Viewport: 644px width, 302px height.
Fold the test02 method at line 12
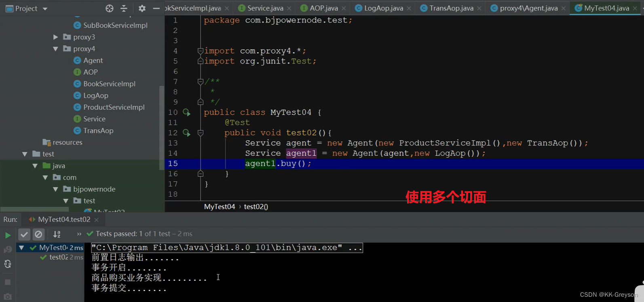coord(200,132)
